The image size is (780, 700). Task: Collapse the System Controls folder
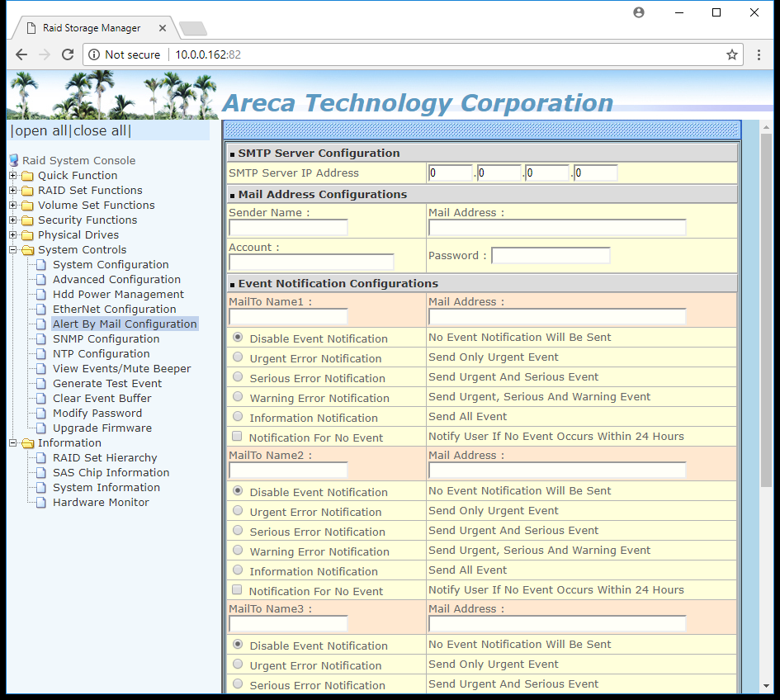13,250
